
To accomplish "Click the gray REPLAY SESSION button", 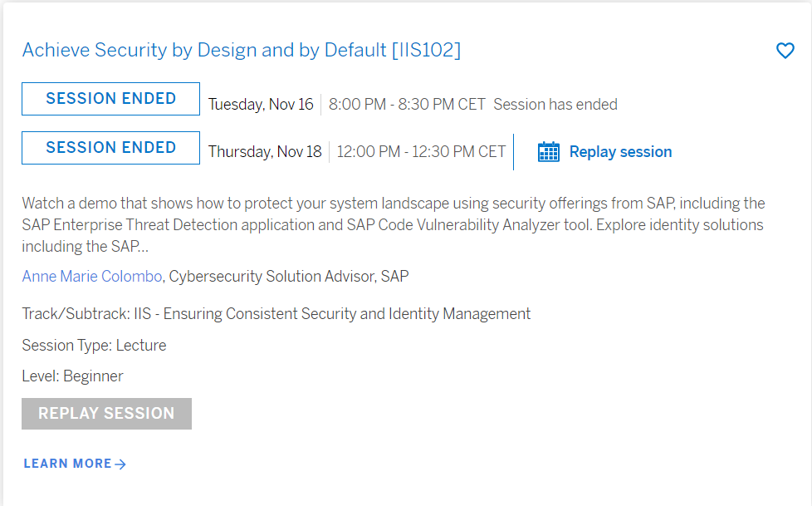I will click(106, 414).
